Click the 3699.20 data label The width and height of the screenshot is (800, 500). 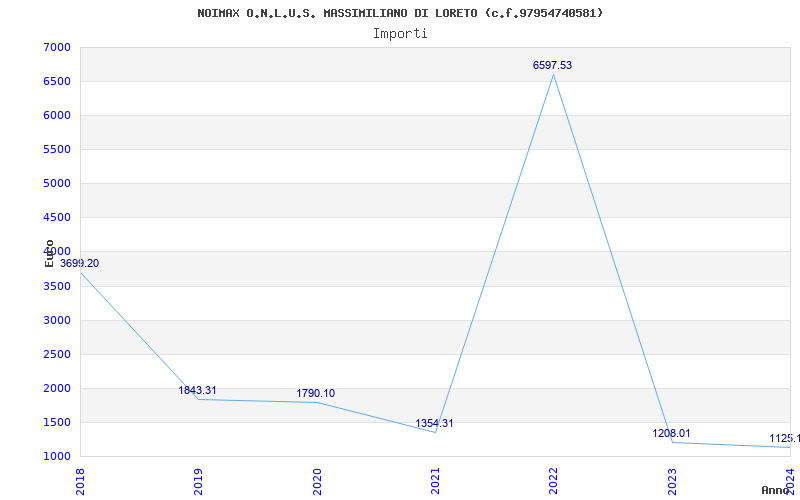(79, 263)
